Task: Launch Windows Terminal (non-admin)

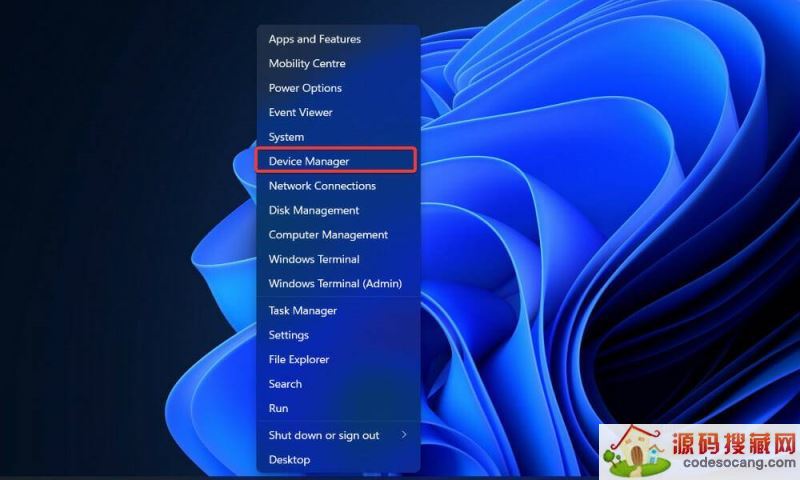Action: (314, 260)
